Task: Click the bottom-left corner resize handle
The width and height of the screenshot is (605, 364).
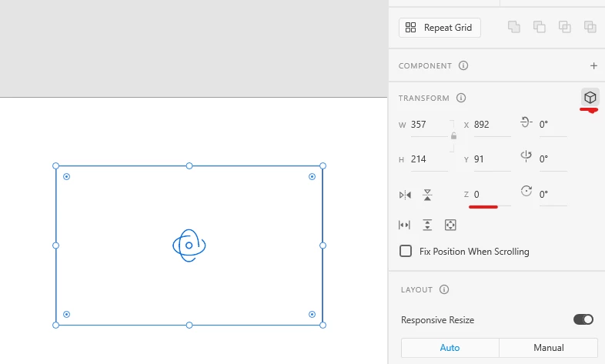Action: pyautogui.click(x=55, y=325)
